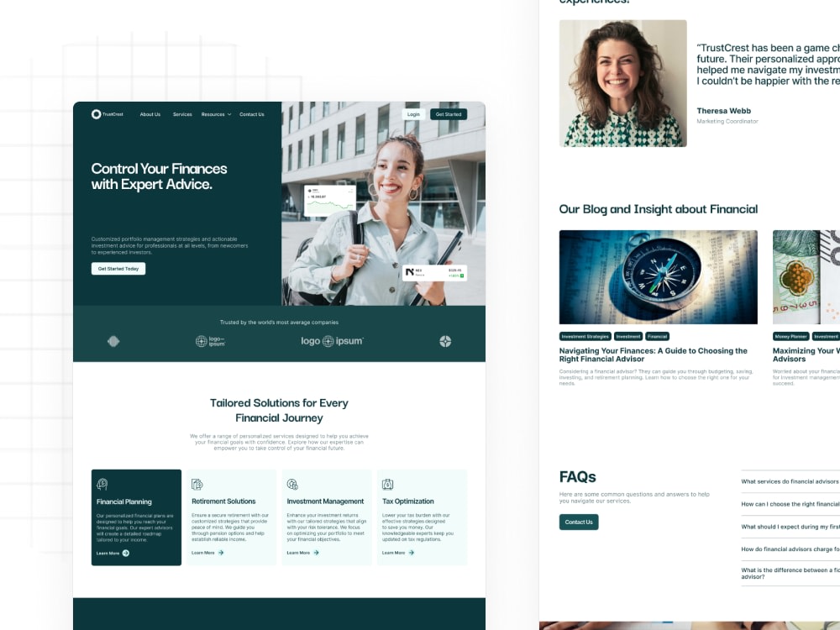This screenshot has height=630, width=840.
Task: Open the second blog post banknote image
Action: (x=806, y=277)
